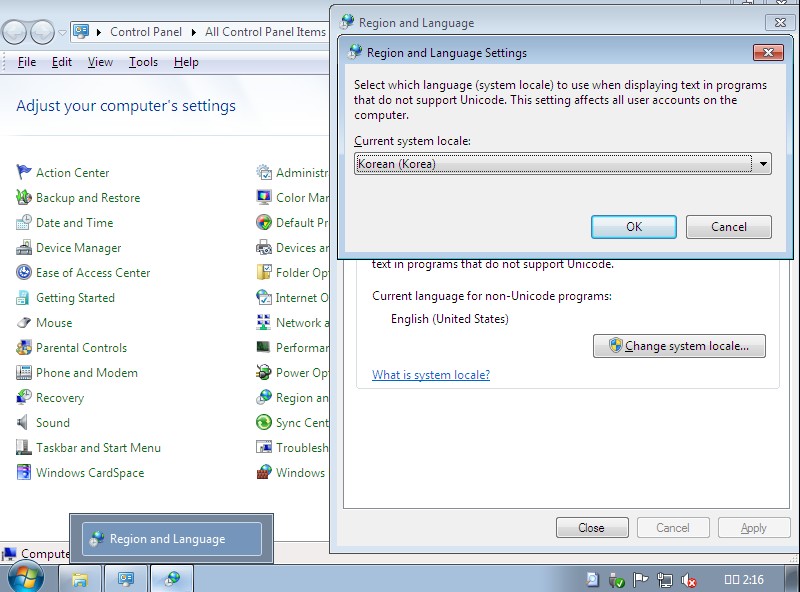Open Troubleshooting icon
Viewport: 800px width, 592px height.
coord(264,448)
